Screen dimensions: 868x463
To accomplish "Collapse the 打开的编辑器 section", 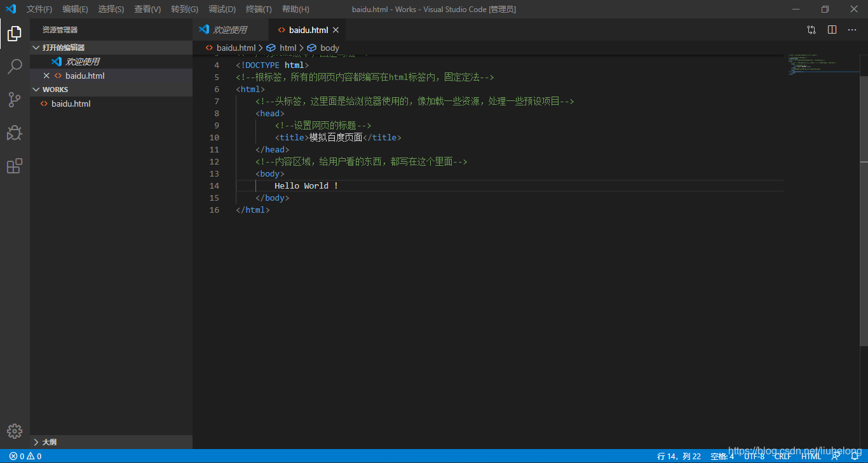I will [111, 48].
